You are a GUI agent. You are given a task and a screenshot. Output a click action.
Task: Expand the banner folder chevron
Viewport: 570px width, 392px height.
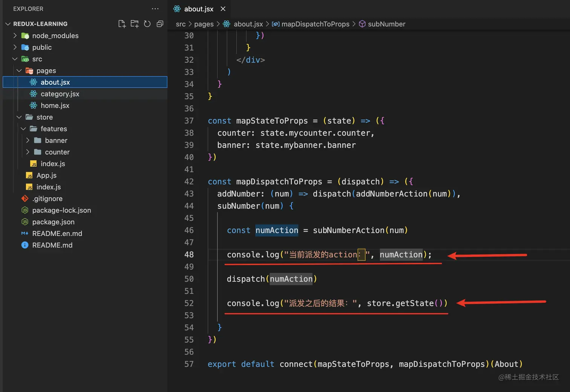tap(28, 140)
